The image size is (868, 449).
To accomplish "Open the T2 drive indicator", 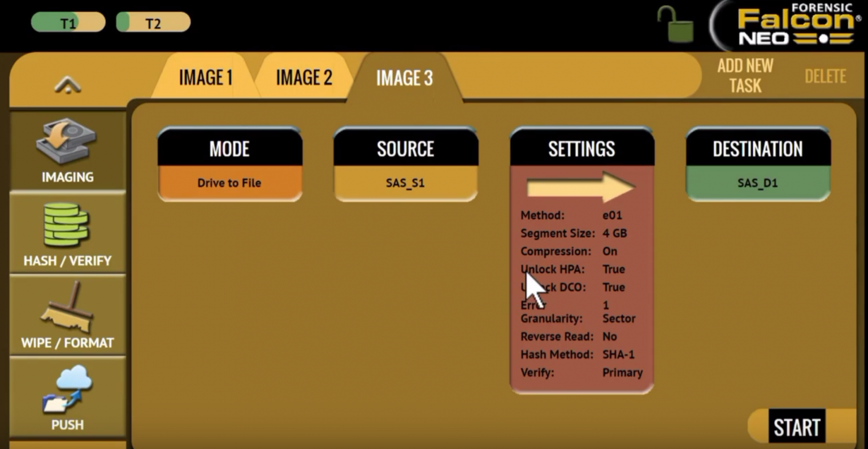I will click(x=153, y=21).
